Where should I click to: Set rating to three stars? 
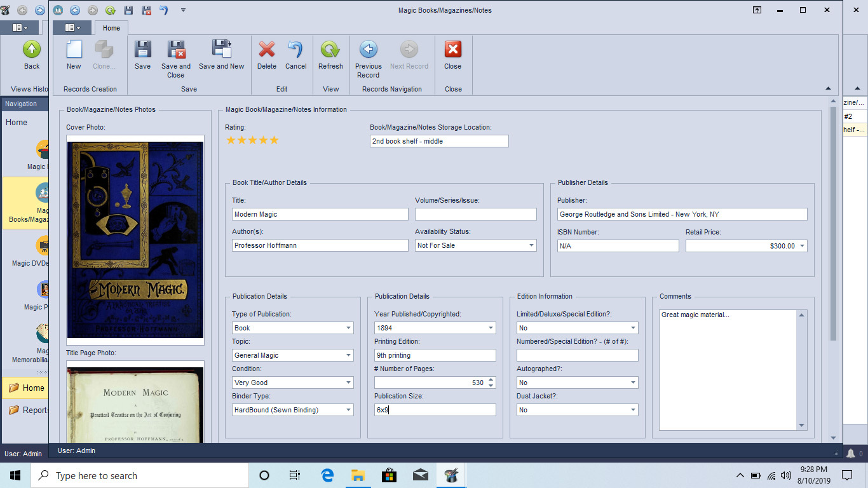253,140
